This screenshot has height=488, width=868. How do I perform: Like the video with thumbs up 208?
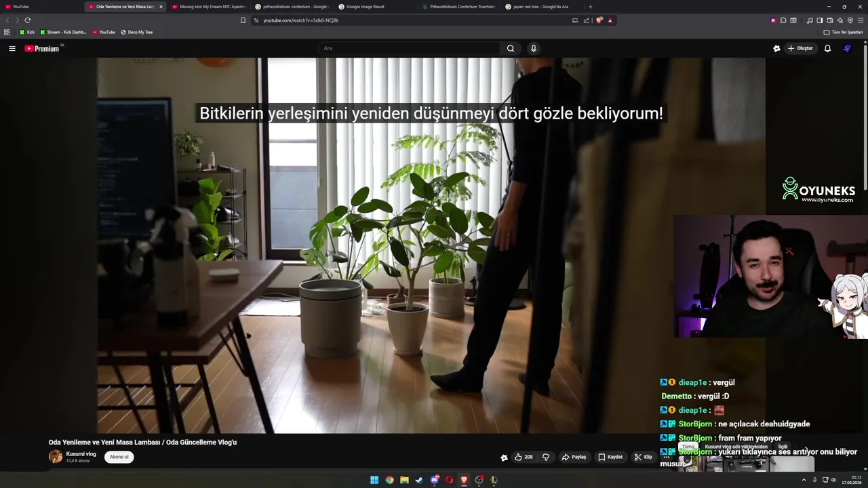coord(524,457)
